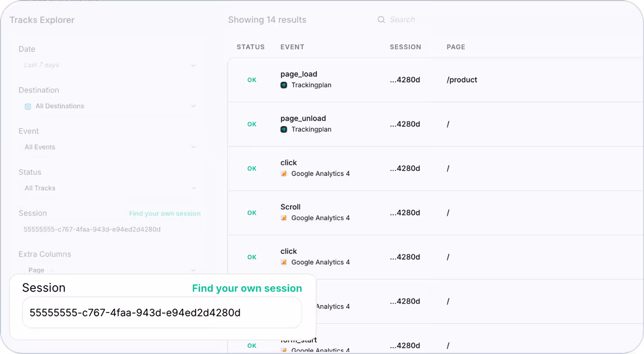Image resolution: width=644 pixels, height=354 pixels.
Task: Open the Extra Columns Page dropdown
Action: coord(110,270)
